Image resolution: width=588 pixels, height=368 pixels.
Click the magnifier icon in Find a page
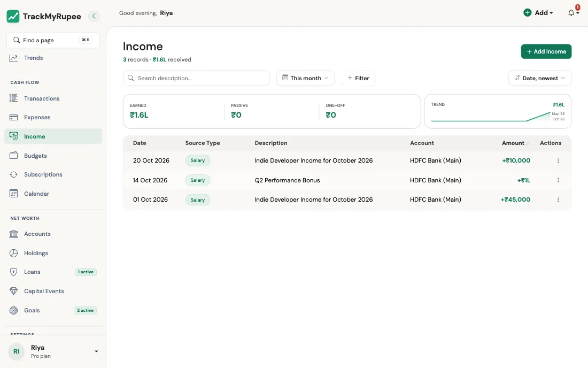17,40
